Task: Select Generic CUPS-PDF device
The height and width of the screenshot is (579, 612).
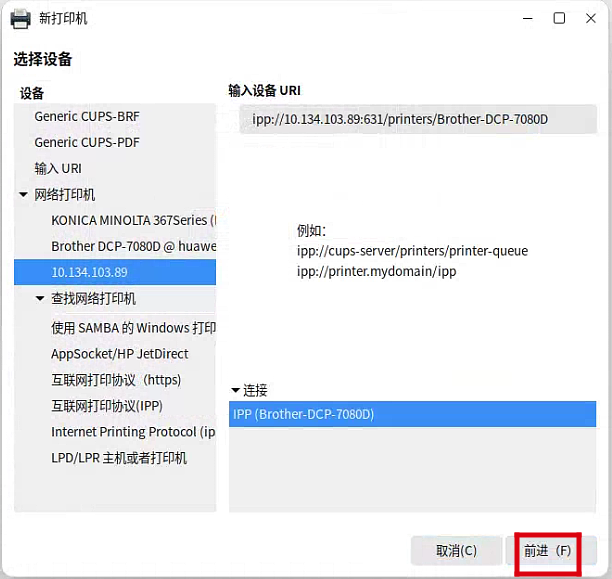Action: pos(87,142)
